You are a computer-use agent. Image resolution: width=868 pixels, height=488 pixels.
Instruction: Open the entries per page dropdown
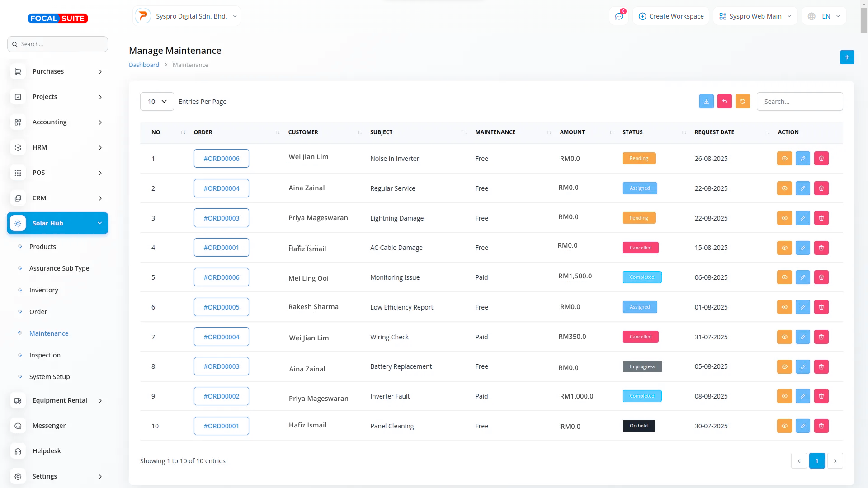point(157,102)
